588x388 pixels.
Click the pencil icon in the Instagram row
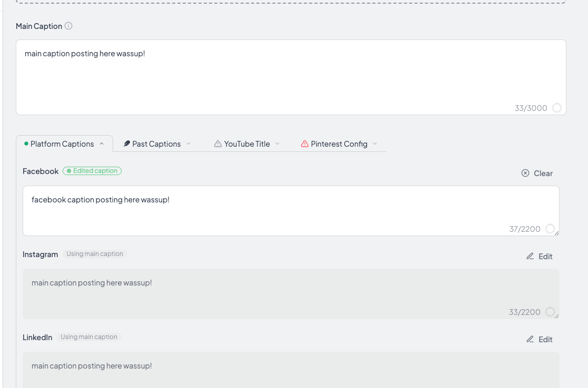coord(530,256)
